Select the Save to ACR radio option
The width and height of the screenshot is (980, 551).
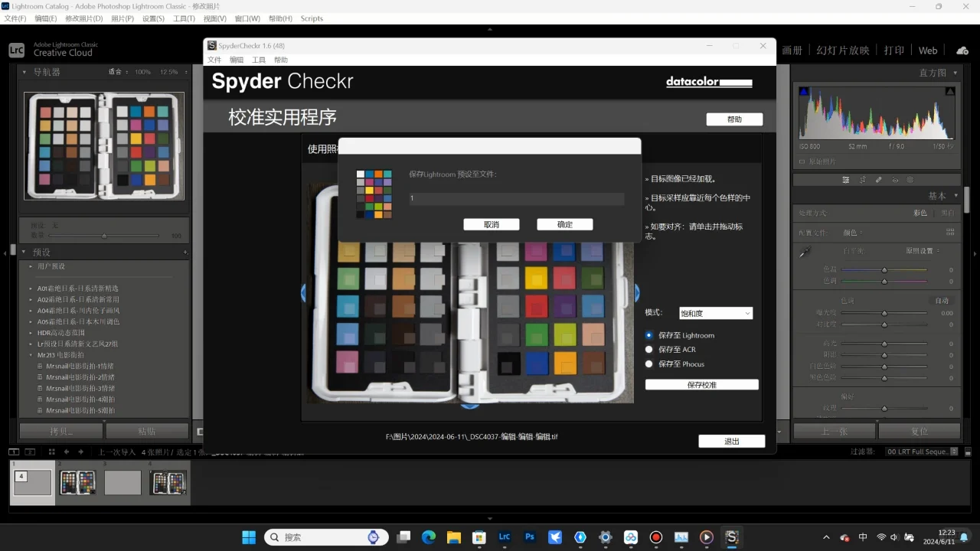click(649, 350)
